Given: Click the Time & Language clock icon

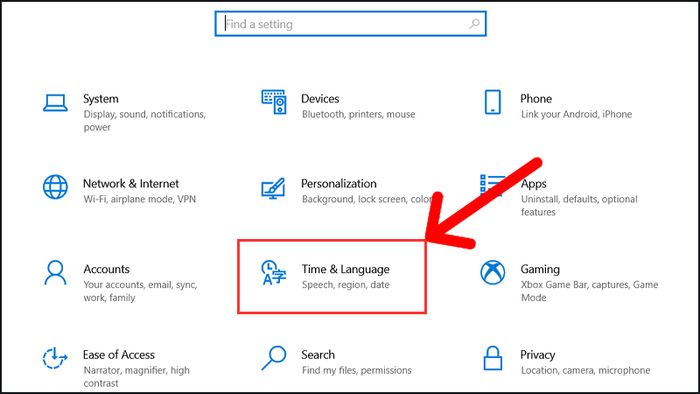Looking at the screenshot, I should coord(273,272).
